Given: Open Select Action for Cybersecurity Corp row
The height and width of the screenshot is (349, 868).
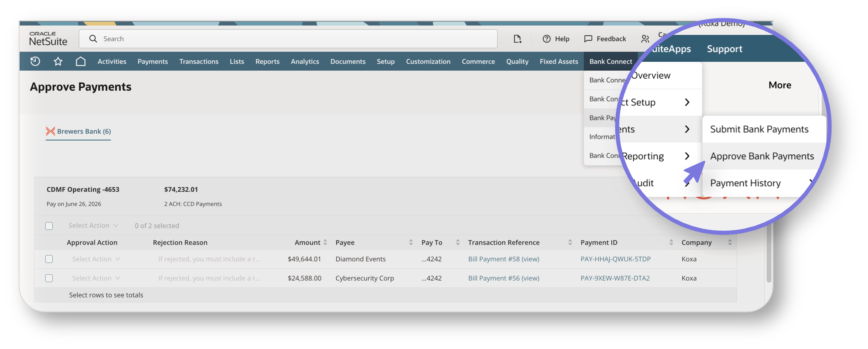Looking at the screenshot, I should coord(96,278).
